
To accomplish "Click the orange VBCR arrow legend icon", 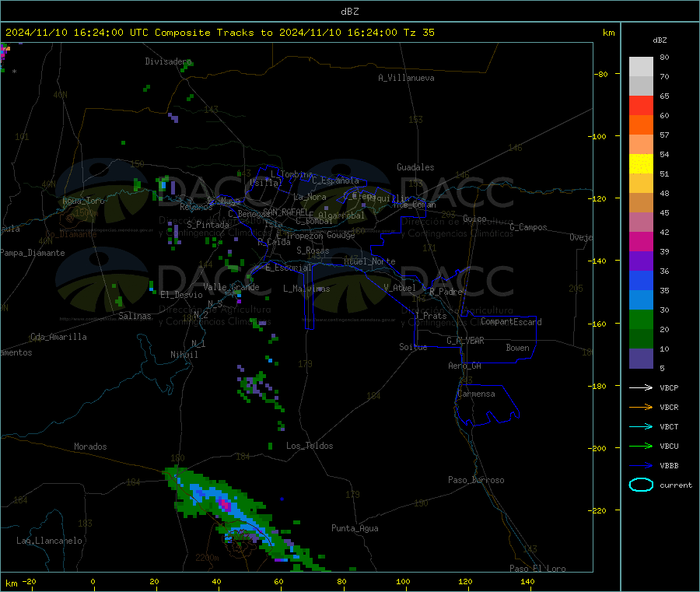I will coord(641,407).
